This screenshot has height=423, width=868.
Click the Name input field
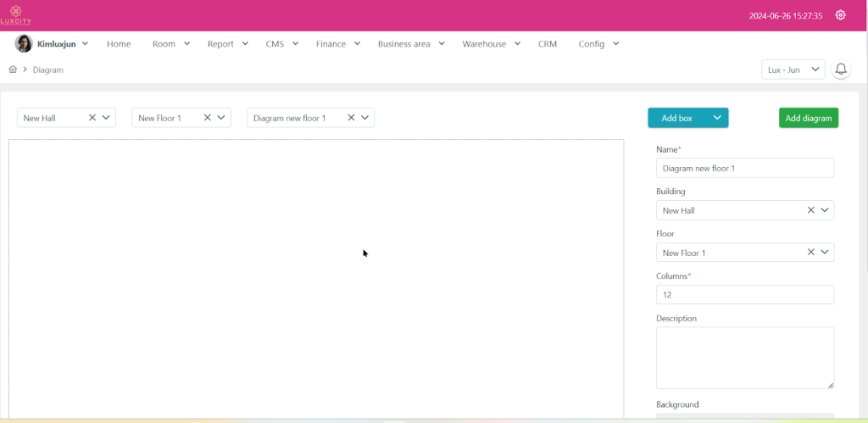tap(744, 168)
